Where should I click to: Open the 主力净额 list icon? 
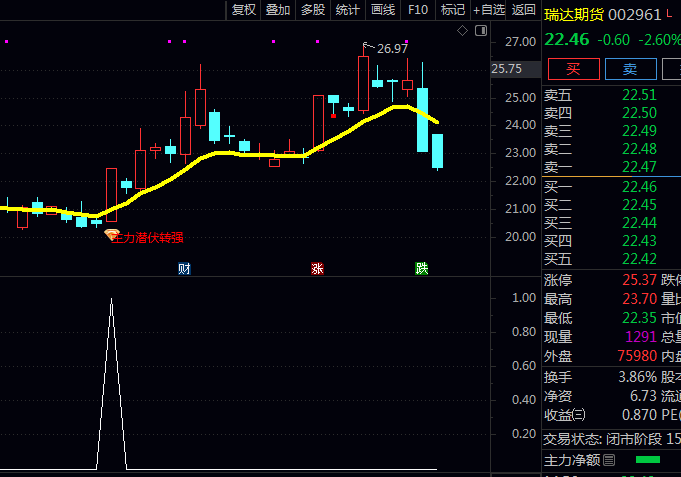609,460
